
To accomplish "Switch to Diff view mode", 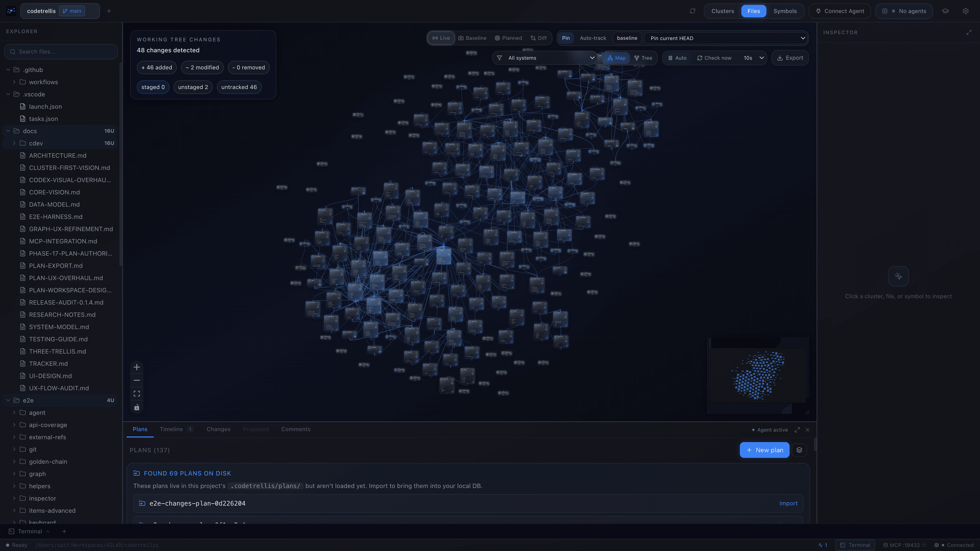I will [539, 38].
